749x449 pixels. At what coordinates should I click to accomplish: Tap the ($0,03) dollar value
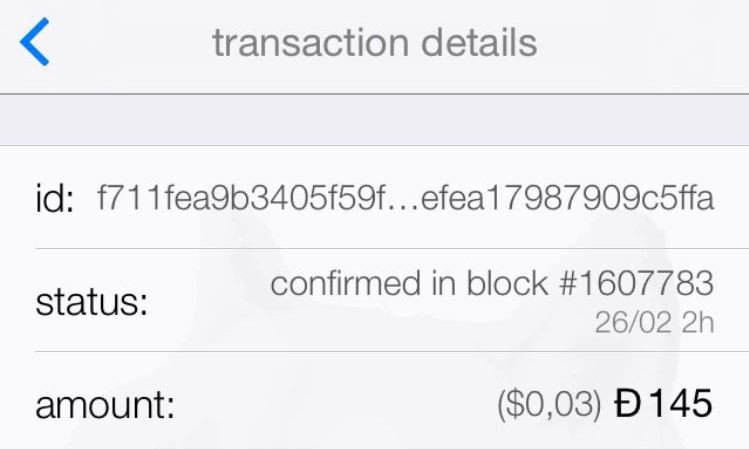[x=549, y=405]
